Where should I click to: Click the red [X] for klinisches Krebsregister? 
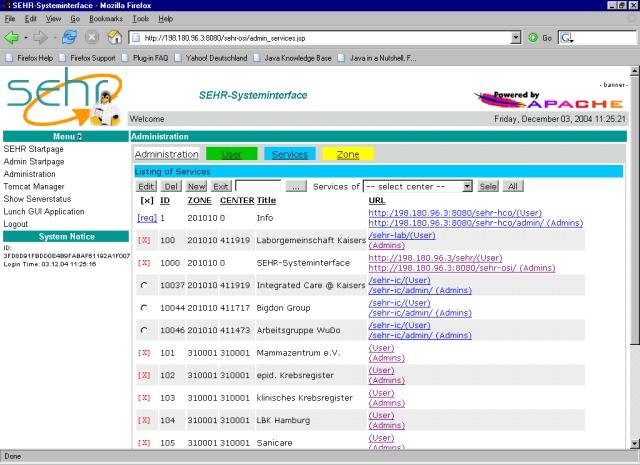coord(144,398)
